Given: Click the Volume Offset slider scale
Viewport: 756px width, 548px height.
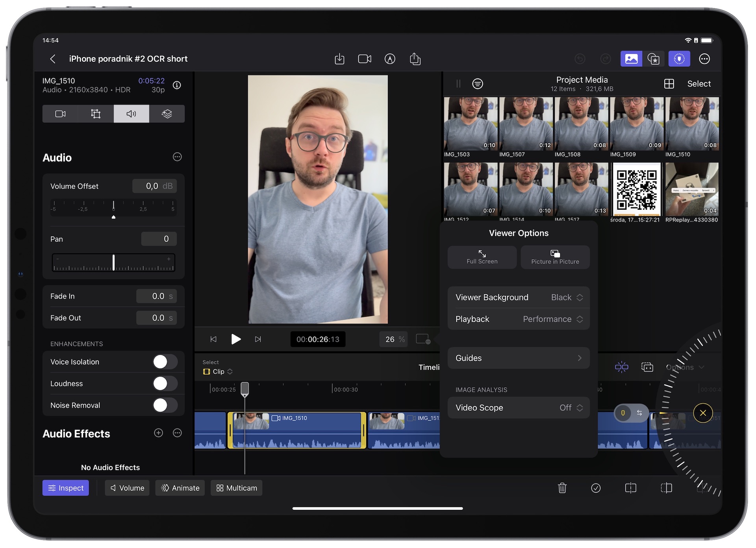Looking at the screenshot, I should tap(113, 208).
